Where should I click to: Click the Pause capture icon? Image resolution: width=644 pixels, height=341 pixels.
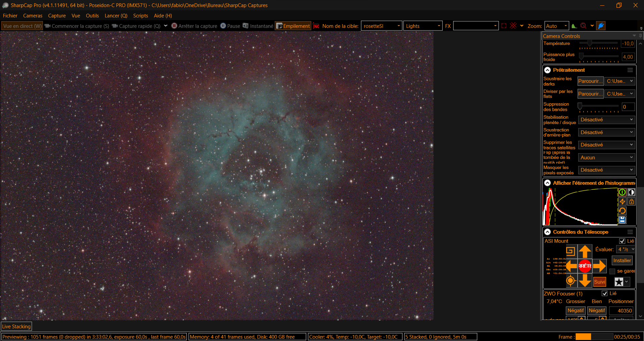click(x=223, y=26)
